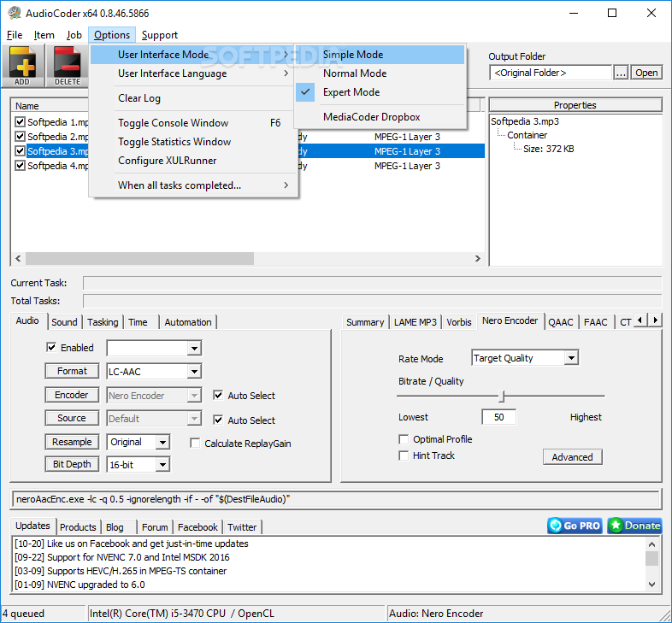672x623 pixels.
Task: Click the quality value field showing 50
Action: pyautogui.click(x=498, y=417)
